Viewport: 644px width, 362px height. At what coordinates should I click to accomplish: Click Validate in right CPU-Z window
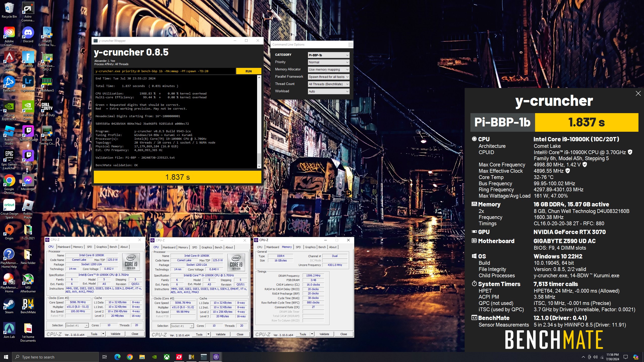point(324,334)
